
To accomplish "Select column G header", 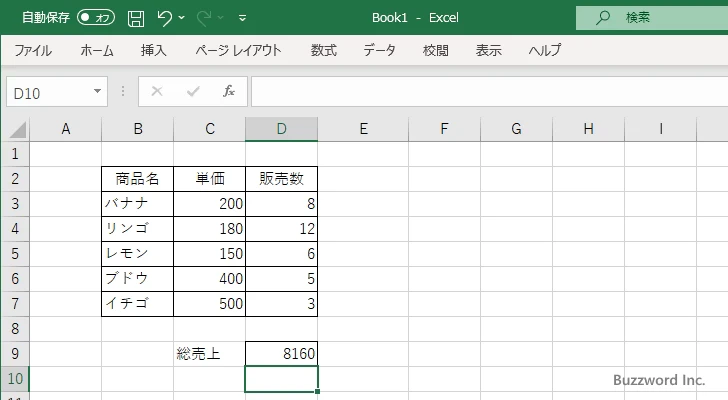I will [516, 129].
